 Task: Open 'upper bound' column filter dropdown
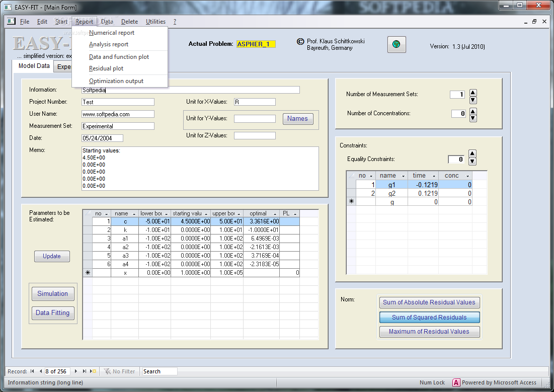point(239,214)
